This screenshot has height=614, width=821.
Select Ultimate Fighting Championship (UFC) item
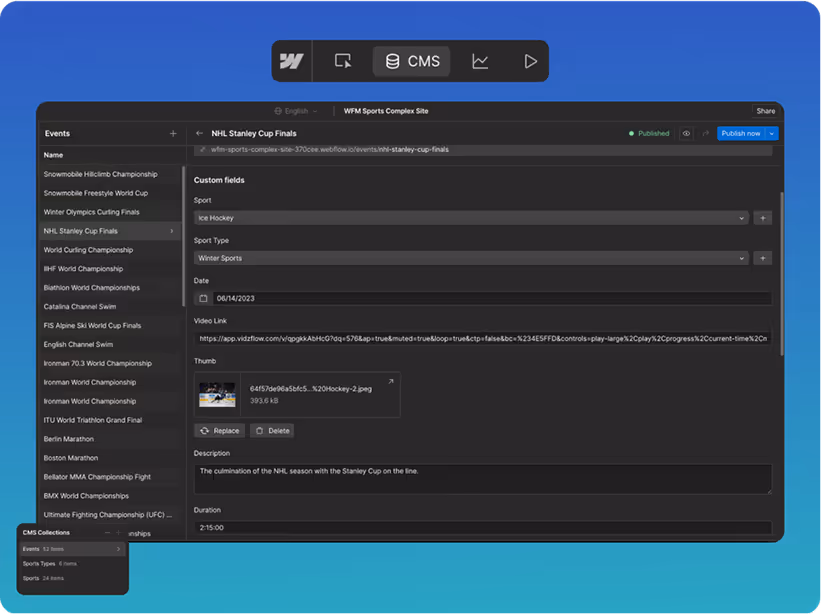pos(110,515)
